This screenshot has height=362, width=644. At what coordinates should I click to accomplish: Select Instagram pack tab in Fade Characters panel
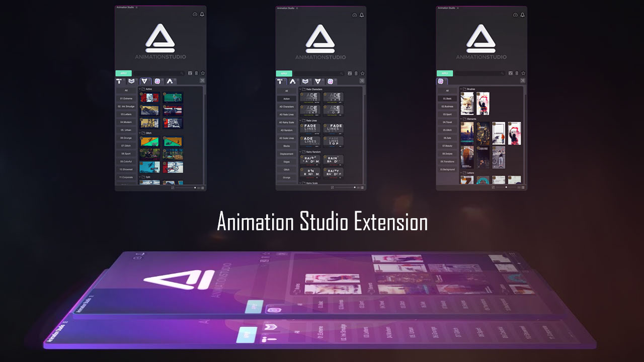coord(331,81)
